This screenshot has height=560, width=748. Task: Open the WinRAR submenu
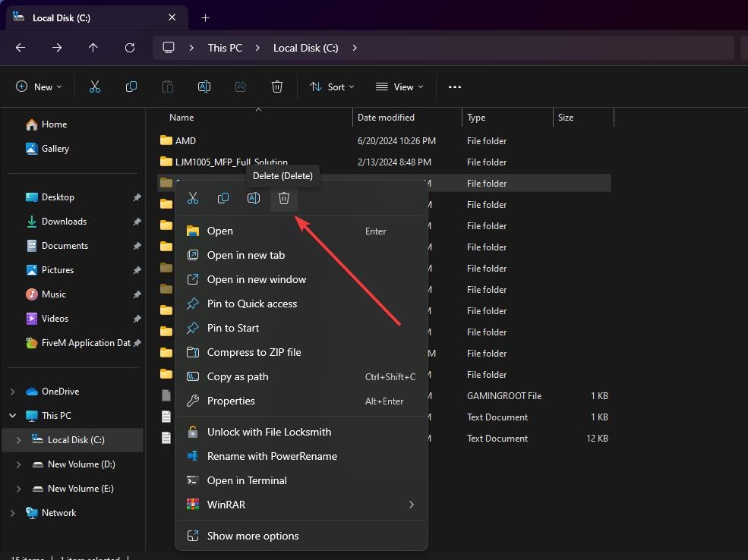[x=301, y=505]
